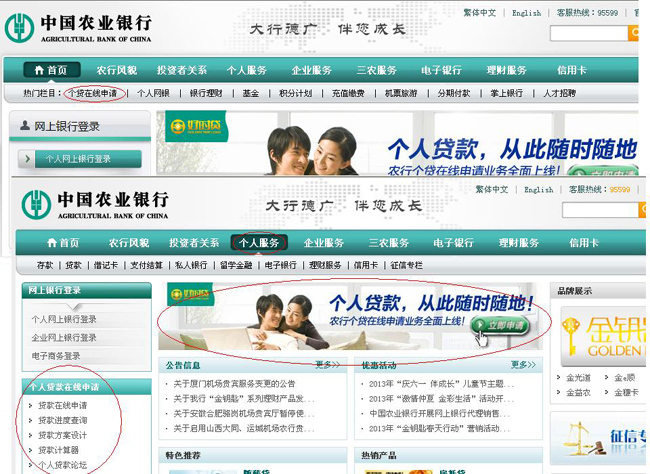Click the user icon beside 网上银行登录 heading

pos(25,125)
